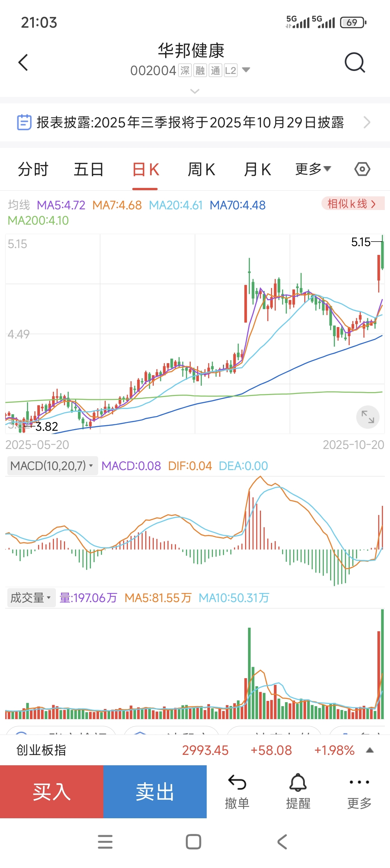Tap tallest green volume bar in August spike
This screenshot has height=868, width=390.
[249, 673]
